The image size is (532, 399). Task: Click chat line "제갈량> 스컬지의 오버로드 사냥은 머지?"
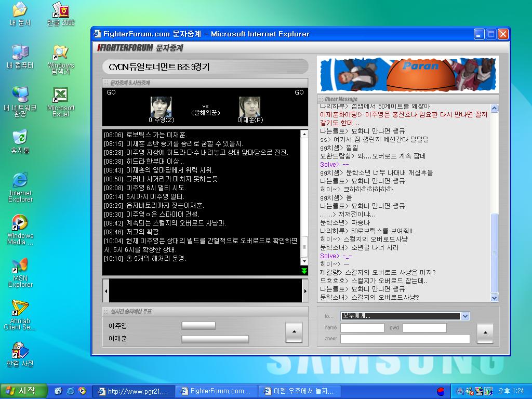tap(378, 272)
